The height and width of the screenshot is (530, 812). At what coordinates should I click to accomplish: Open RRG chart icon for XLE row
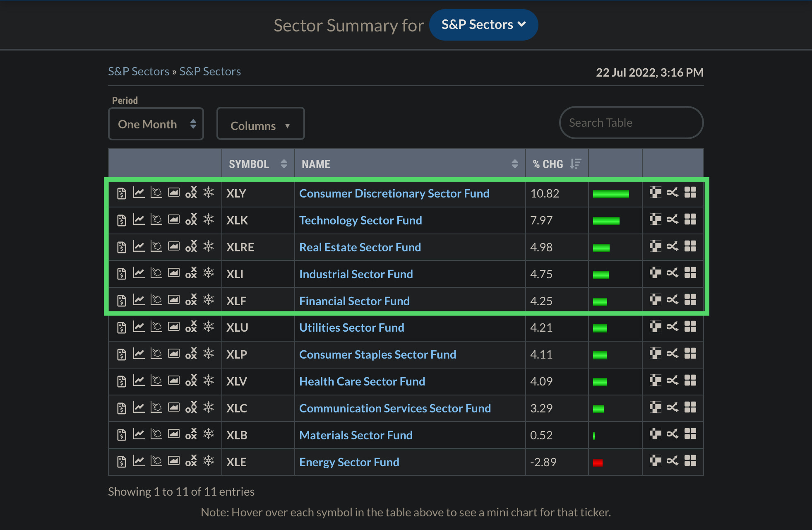click(673, 461)
